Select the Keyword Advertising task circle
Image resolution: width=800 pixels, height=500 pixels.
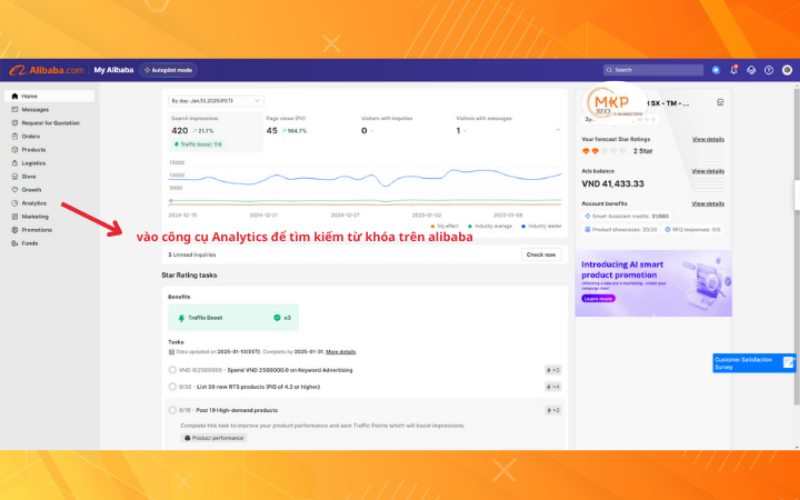(172, 370)
